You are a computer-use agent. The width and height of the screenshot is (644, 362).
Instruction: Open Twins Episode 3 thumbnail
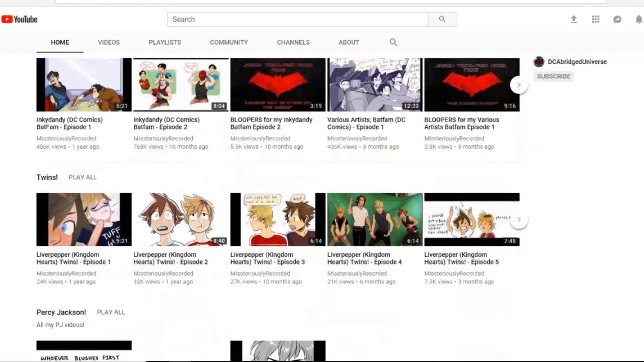click(278, 220)
